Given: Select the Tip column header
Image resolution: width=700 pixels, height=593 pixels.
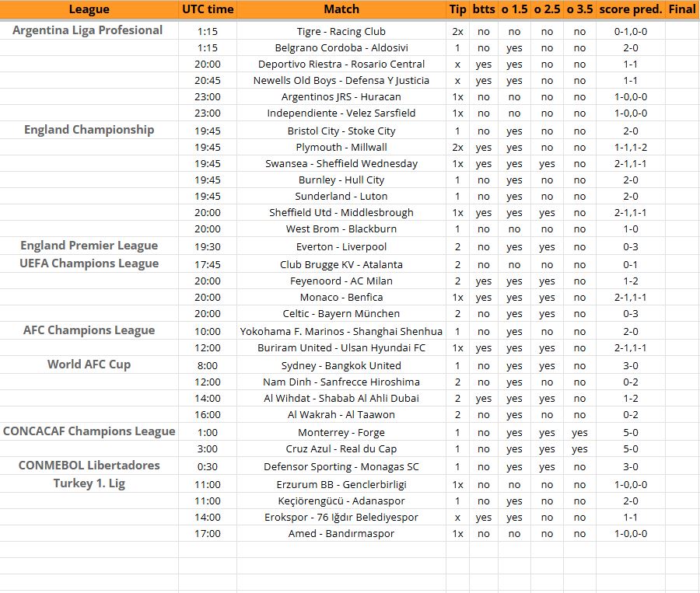Looking at the screenshot, I should click(x=457, y=9).
